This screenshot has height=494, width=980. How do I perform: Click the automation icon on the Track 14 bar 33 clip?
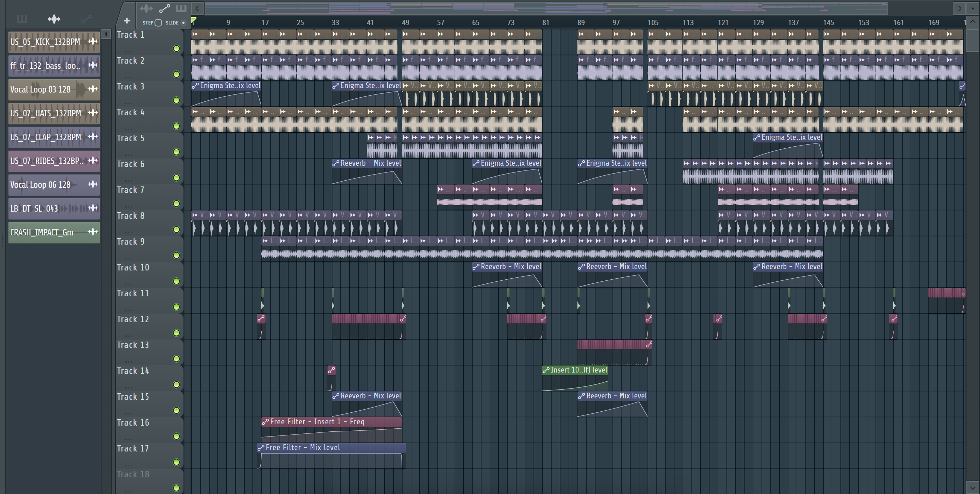331,370
